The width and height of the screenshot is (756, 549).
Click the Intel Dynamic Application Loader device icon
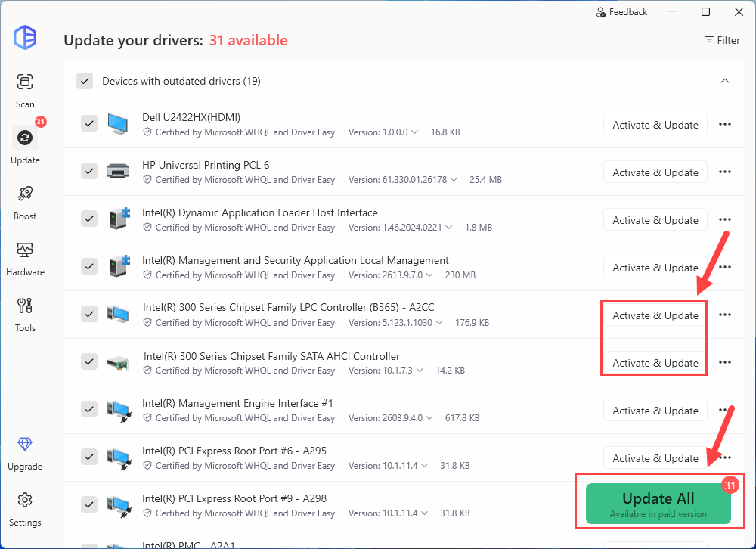click(119, 218)
